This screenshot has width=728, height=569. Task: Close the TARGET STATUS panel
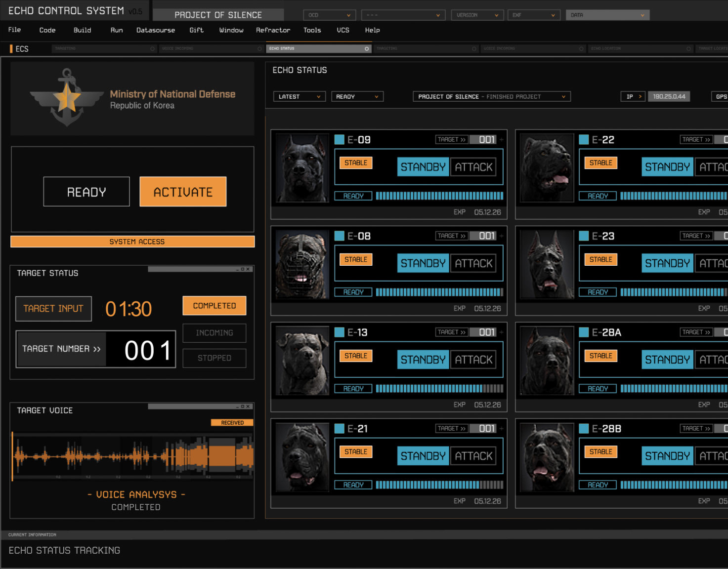click(x=248, y=269)
